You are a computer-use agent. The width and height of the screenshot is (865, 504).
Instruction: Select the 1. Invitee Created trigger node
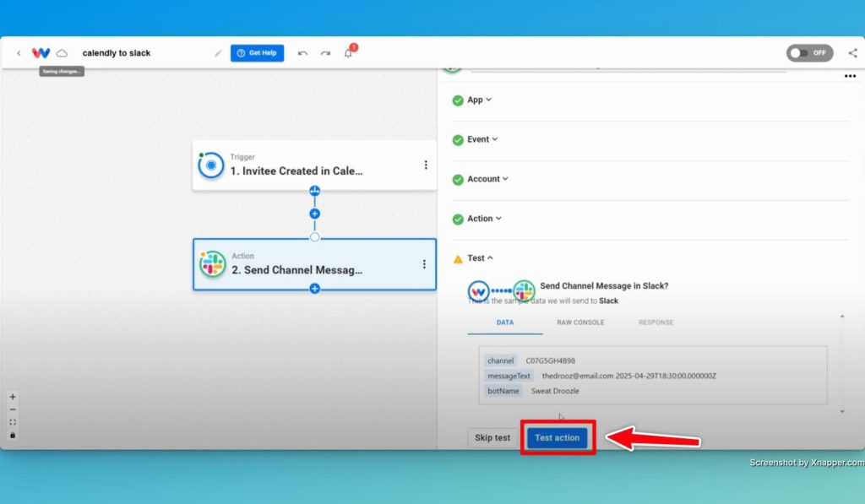pyautogui.click(x=314, y=165)
